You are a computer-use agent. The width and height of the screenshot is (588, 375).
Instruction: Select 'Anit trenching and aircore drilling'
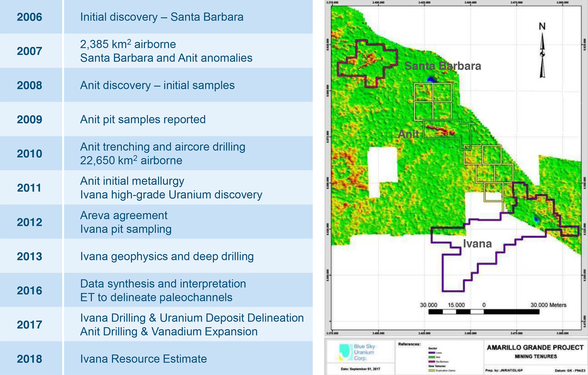(x=163, y=147)
